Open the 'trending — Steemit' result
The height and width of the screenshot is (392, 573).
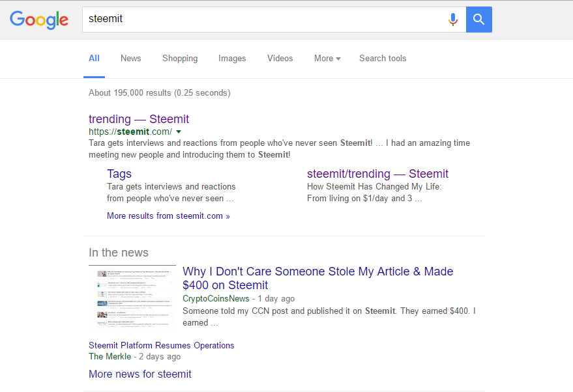pyautogui.click(x=139, y=119)
